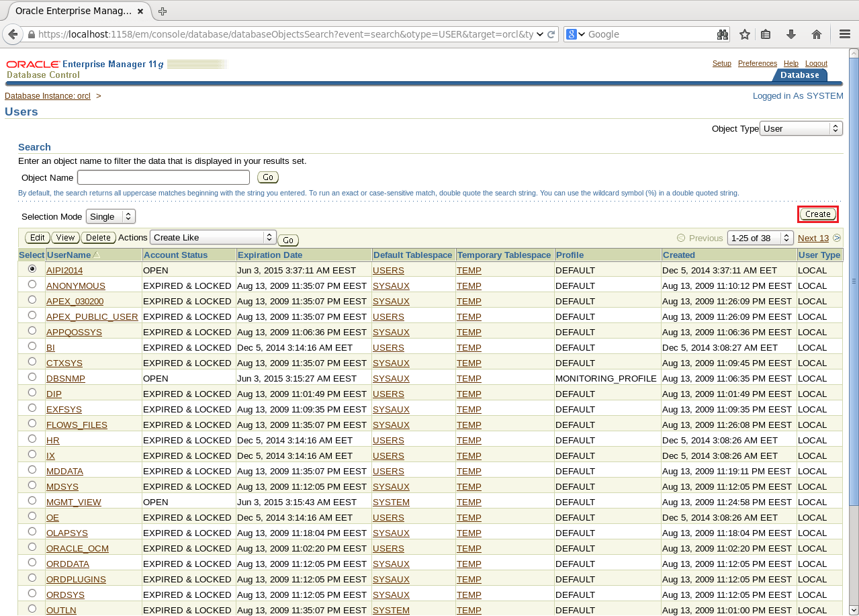The height and width of the screenshot is (616, 859).
Task: Click the Create button
Action: click(x=818, y=214)
